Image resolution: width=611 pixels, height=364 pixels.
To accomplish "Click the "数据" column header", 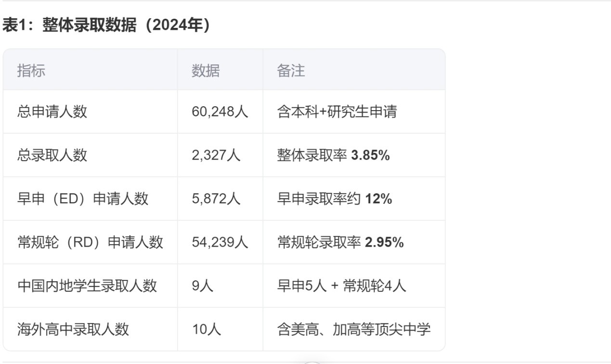I will tap(206, 71).
